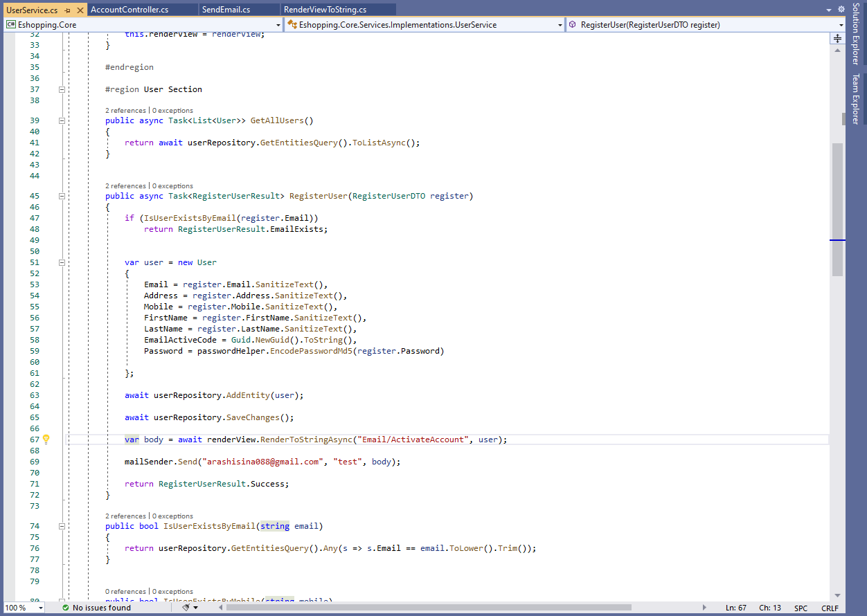This screenshot has width=867, height=616.
Task: Click the Ch: 13 status indicator
Action: pos(770,608)
